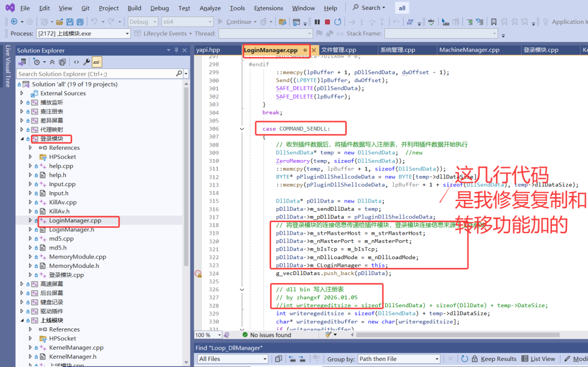Open the Process dropdown list

pyautogui.click(x=127, y=34)
